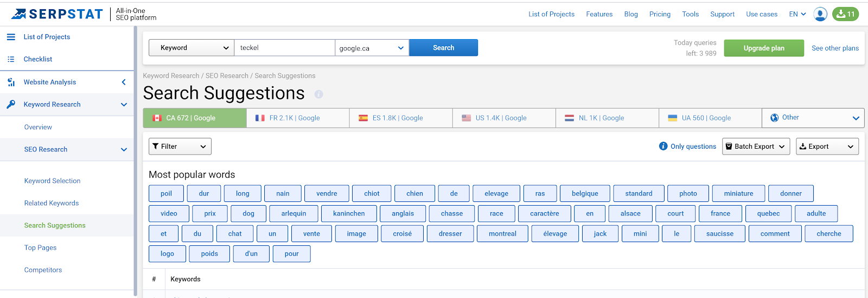The width and height of the screenshot is (868, 298).
Task: Click the Upgrade plan button
Action: click(x=764, y=48)
